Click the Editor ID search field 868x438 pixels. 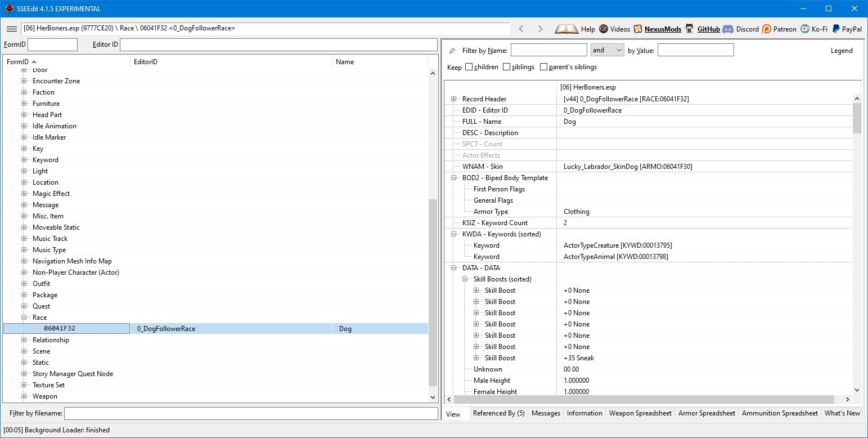pos(278,44)
